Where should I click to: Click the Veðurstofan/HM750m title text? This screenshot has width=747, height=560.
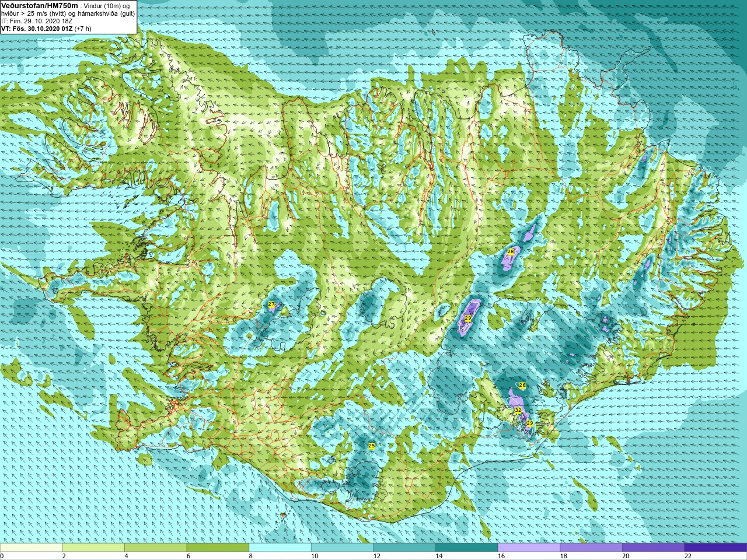click(x=40, y=5)
